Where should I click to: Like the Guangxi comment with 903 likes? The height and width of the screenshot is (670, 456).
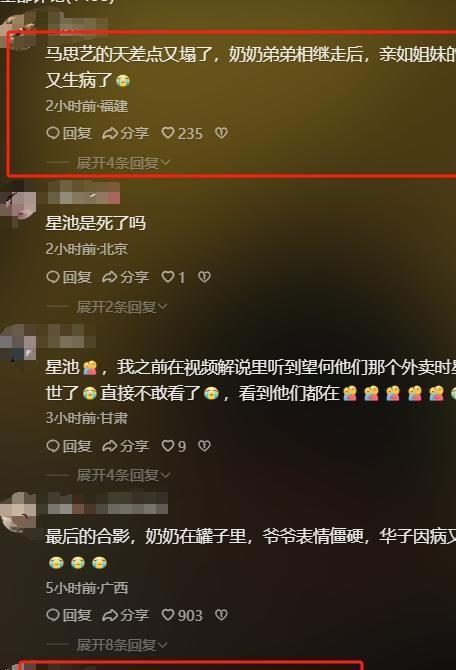click(182, 615)
